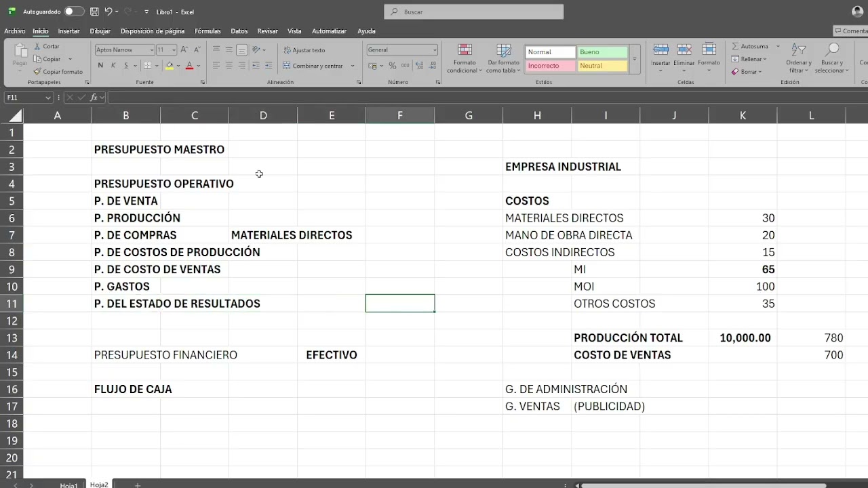Click Copiar formato paintbrush

[58, 71]
